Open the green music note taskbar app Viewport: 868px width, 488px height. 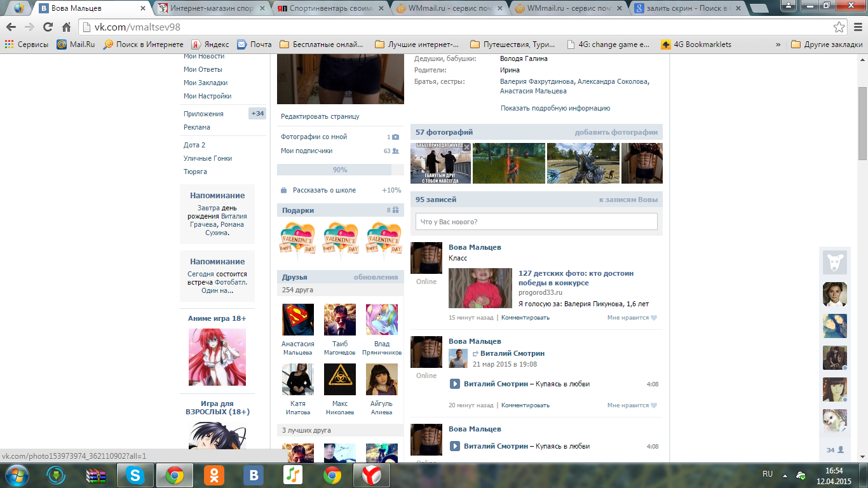(292, 475)
